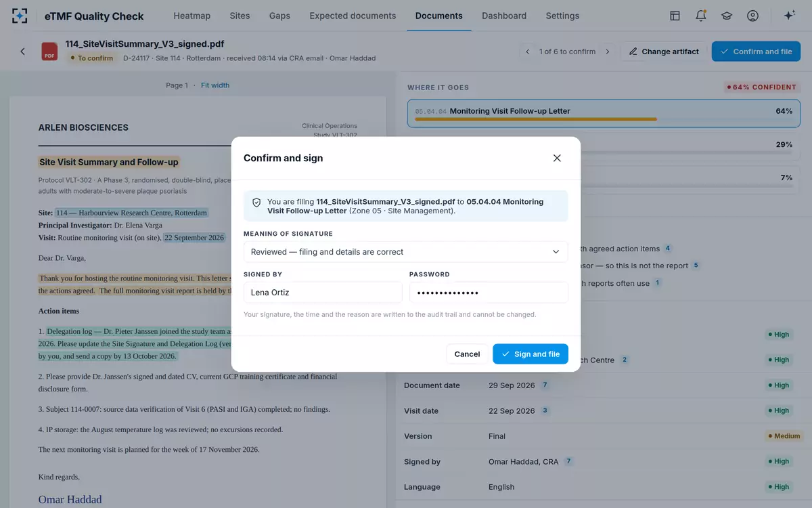Open the user profile icon
Viewport: 812px width, 508px height.
point(752,16)
